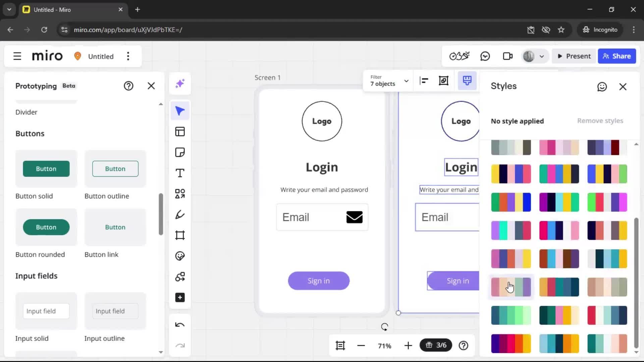
Task: Select the envelope icon in Email field
Action: point(354,217)
